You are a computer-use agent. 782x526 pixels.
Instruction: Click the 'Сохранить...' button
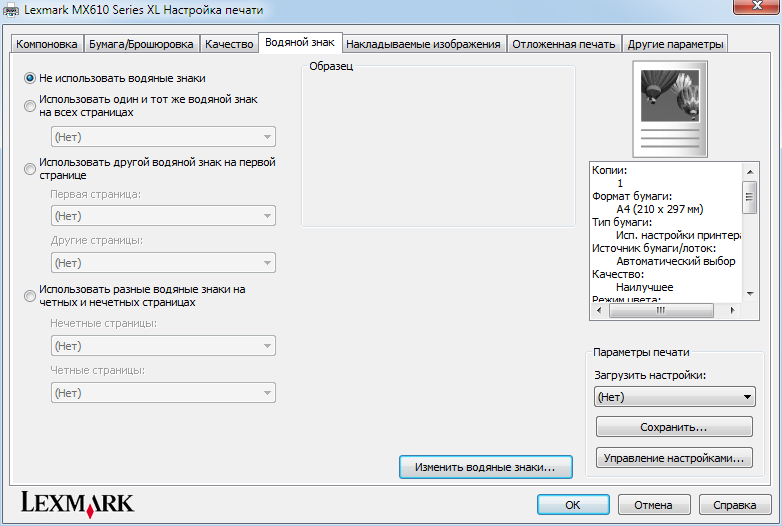[674, 427]
